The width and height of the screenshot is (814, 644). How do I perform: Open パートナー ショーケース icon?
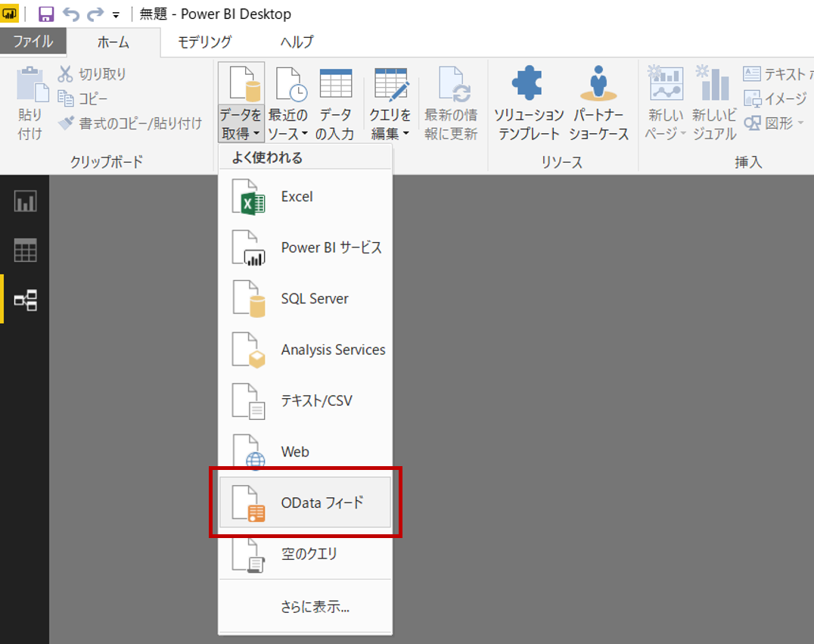[x=600, y=83]
